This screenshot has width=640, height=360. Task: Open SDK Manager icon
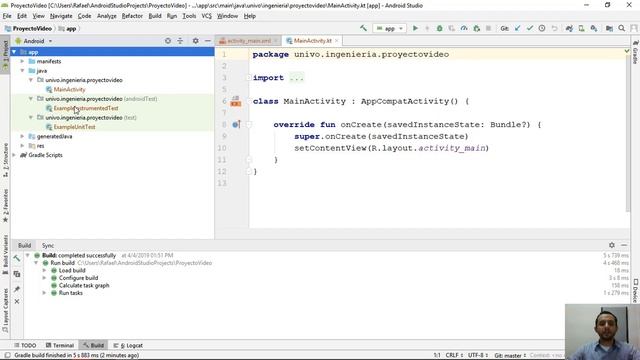[x=594, y=28]
